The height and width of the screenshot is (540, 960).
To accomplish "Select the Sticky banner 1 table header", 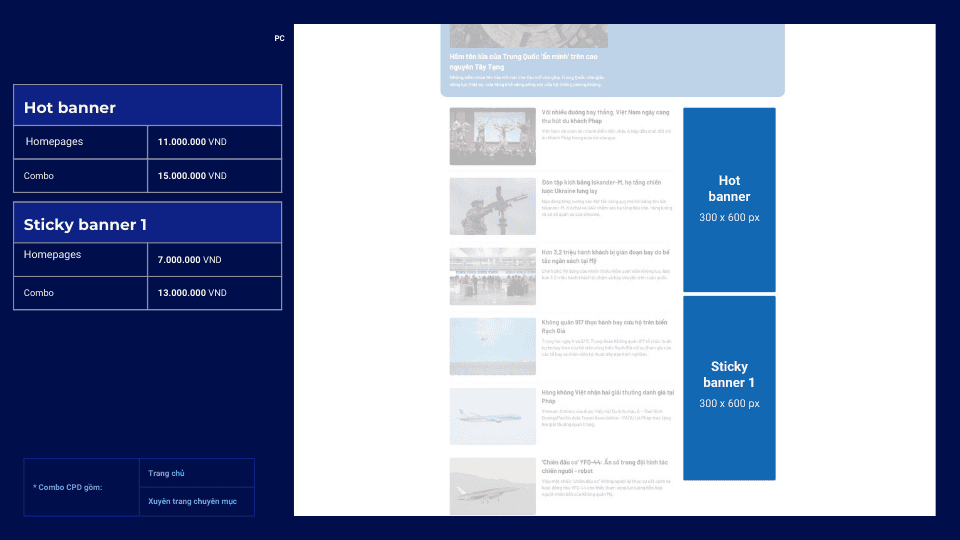I will (147, 224).
